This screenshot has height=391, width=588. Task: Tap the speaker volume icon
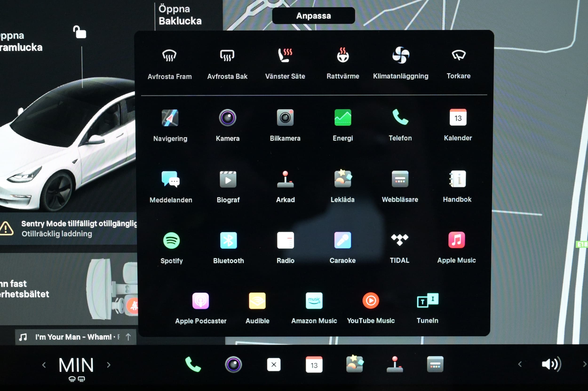(551, 364)
